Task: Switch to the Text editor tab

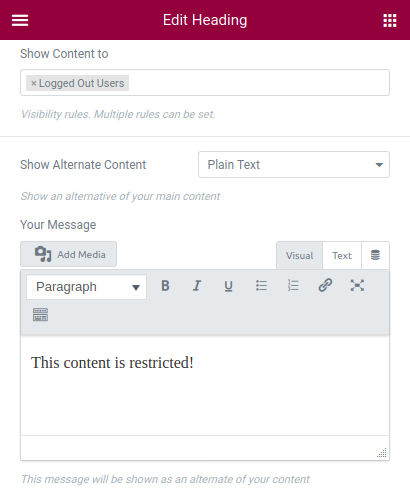Action: (342, 256)
